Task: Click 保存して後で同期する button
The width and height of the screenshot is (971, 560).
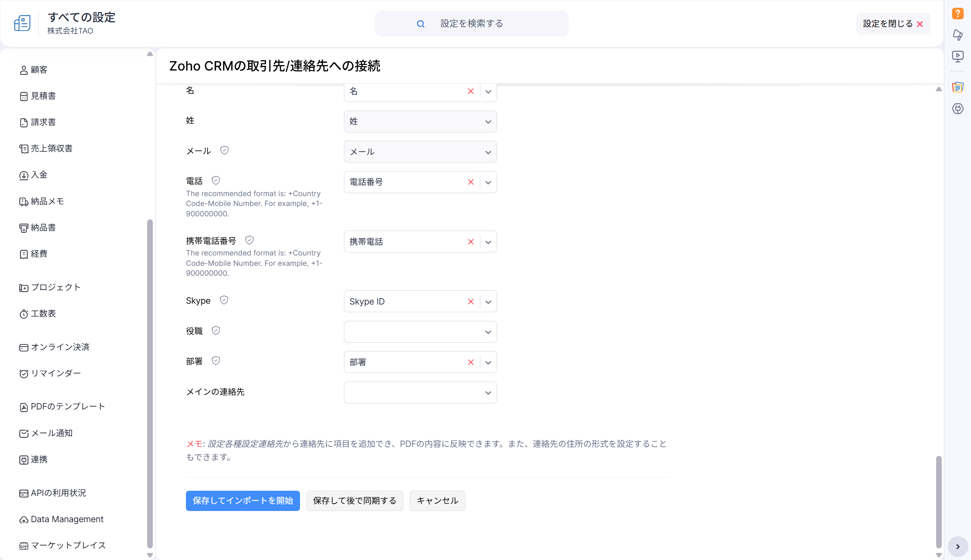Action: coord(354,501)
